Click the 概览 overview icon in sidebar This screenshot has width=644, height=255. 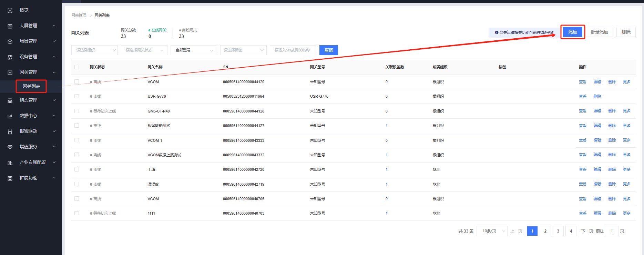10,11
